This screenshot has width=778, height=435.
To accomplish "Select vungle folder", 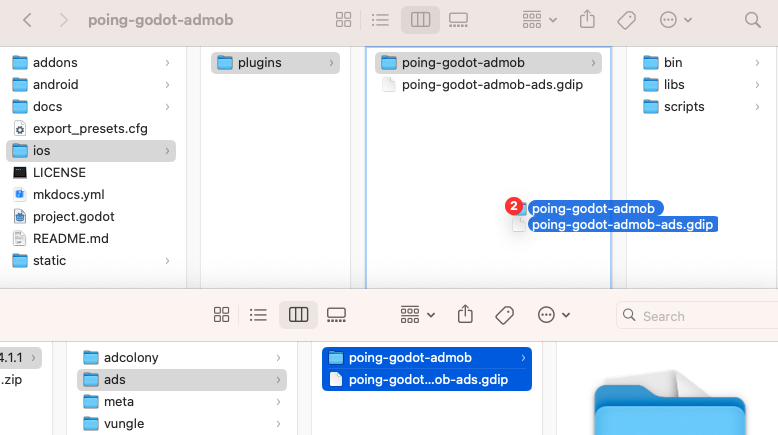I will click(x=182, y=424).
